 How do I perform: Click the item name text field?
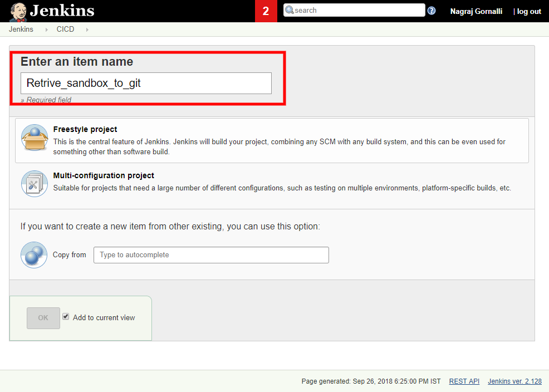pyautogui.click(x=146, y=84)
